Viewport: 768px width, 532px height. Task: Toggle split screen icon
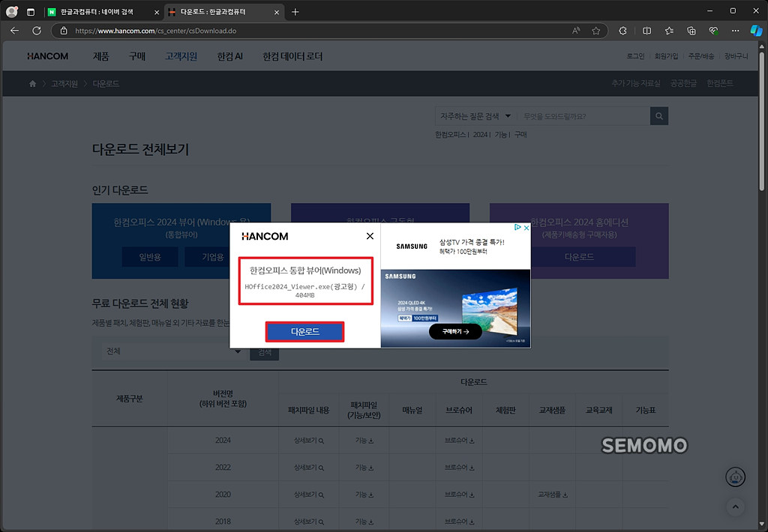click(x=647, y=31)
